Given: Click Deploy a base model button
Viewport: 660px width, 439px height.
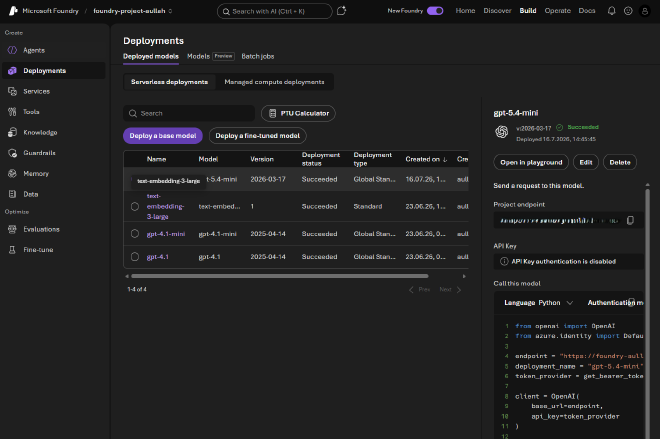Looking at the screenshot, I should point(163,136).
